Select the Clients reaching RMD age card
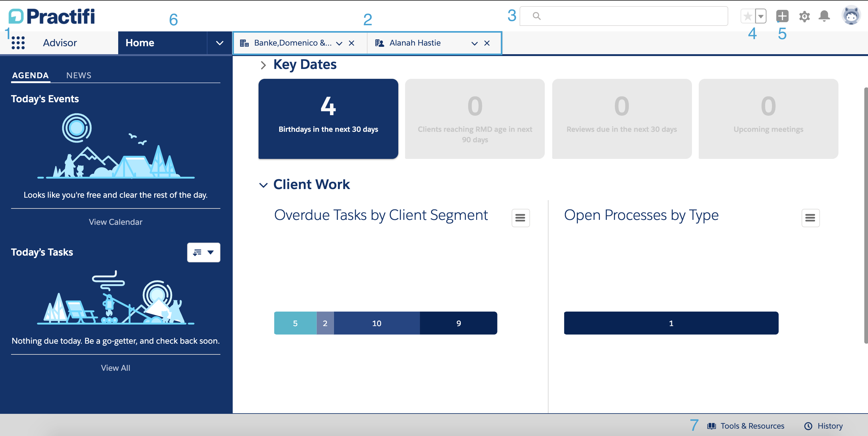 pyautogui.click(x=475, y=119)
